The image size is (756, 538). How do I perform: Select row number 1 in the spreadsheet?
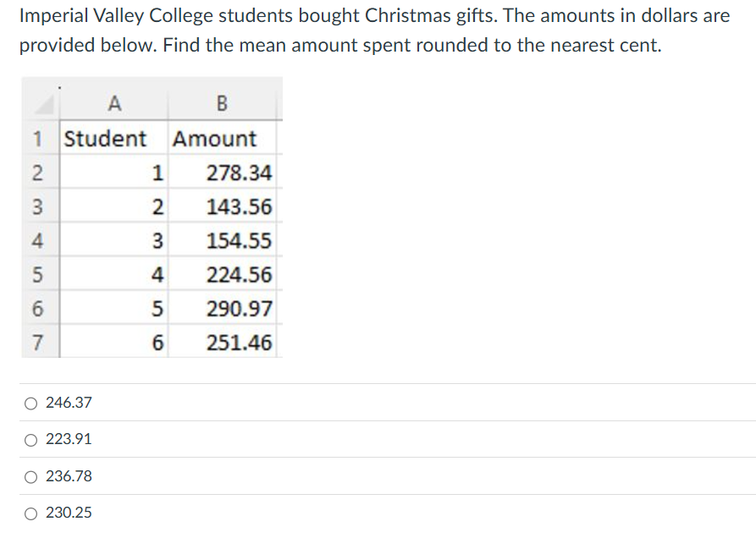(x=36, y=139)
